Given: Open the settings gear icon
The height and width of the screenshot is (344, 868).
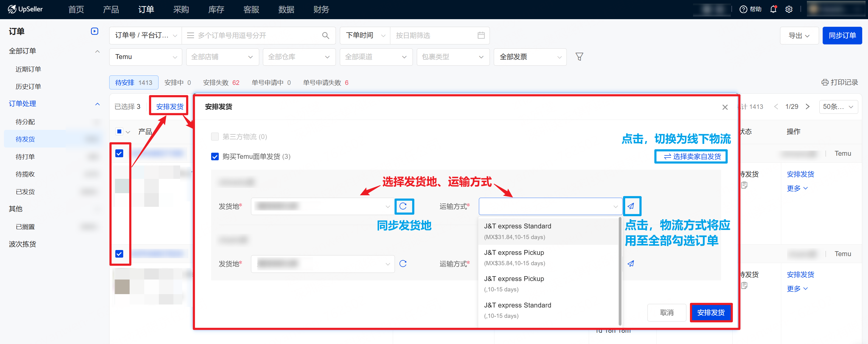Looking at the screenshot, I should coord(789,9).
